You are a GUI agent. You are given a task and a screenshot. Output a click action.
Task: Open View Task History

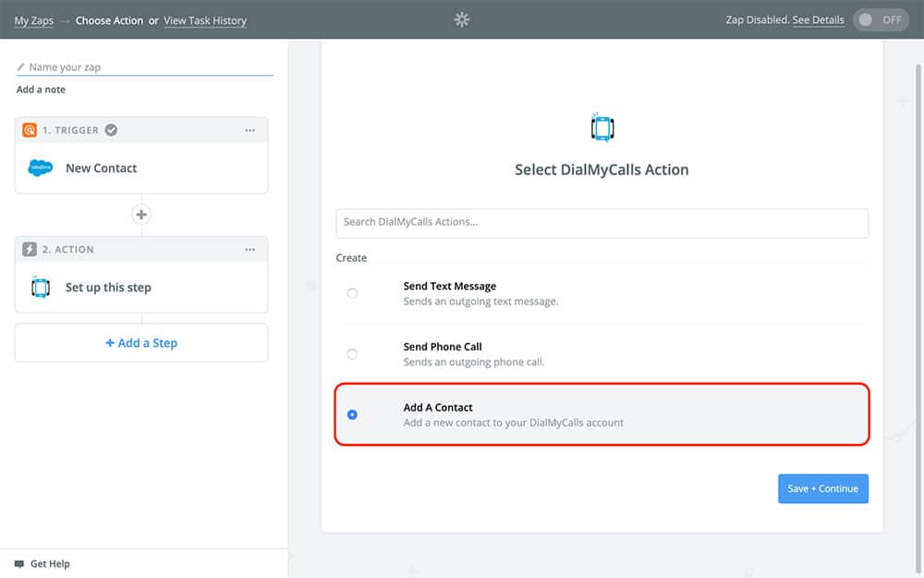(x=205, y=20)
